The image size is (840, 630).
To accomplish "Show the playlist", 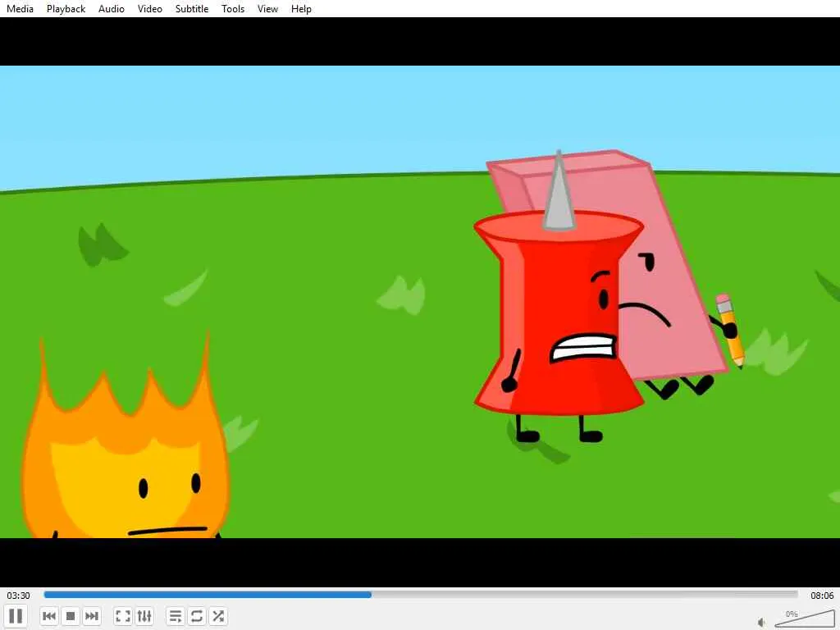I will point(176,616).
